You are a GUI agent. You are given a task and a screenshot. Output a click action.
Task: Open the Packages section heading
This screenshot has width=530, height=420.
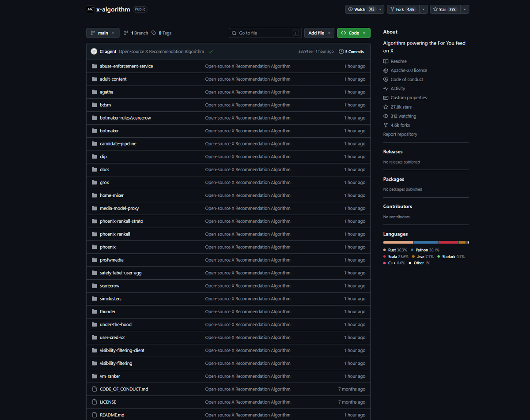click(x=394, y=179)
